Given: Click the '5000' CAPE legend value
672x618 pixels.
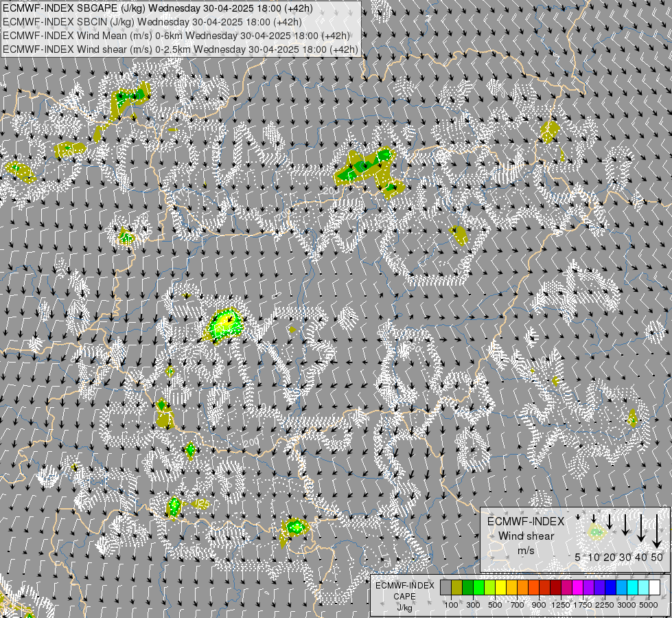Looking at the screenshot, I should tap(648, 605).
